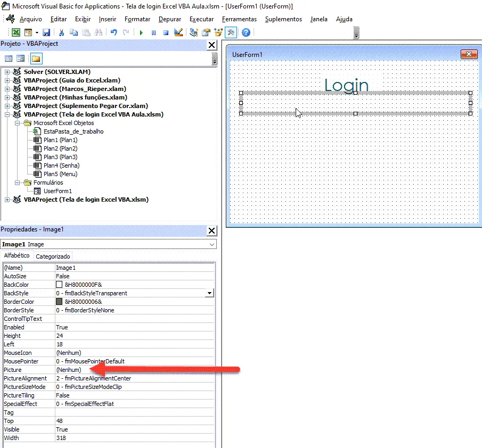
Task: Open the Suplementos menu
Action: point(283,19)
